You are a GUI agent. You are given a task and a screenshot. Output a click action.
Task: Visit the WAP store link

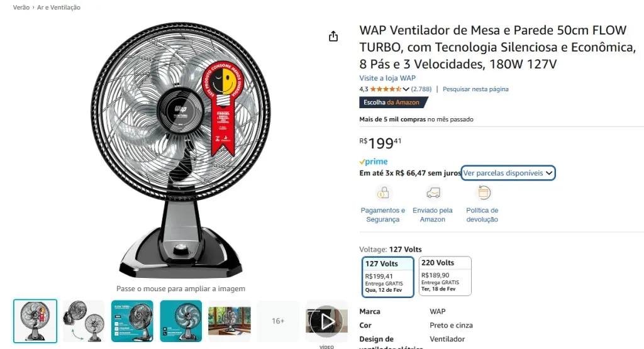tap(387, 78)
